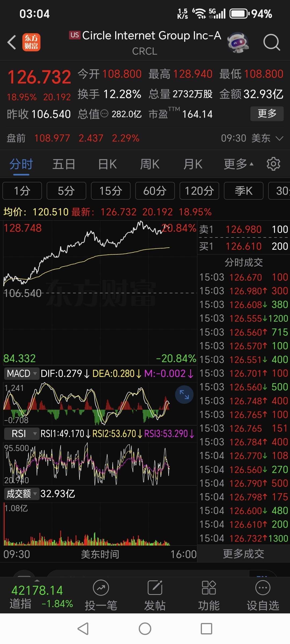Tap the Android back navigation button

[x=83, y=629]
